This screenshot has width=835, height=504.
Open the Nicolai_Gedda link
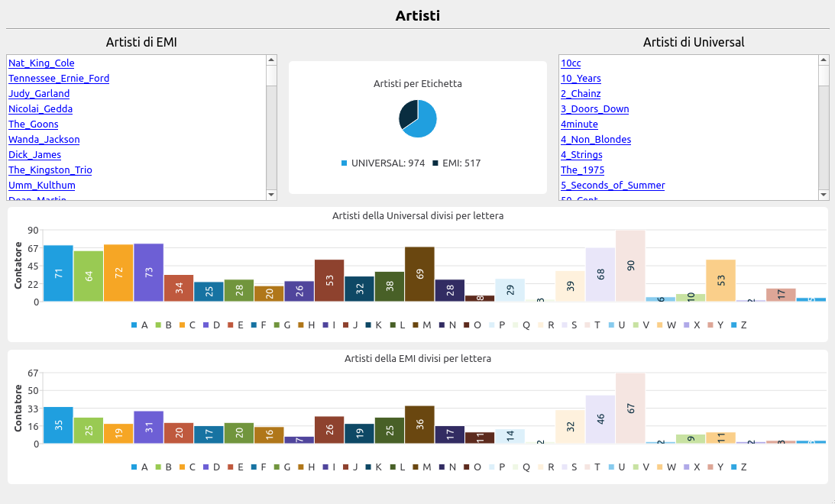(40, 108)
